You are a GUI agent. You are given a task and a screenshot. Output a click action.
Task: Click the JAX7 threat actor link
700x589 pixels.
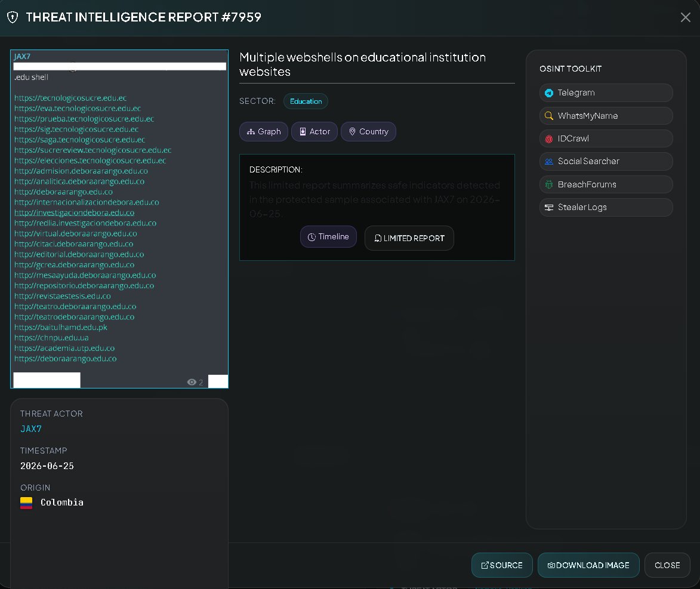(31, 429)
